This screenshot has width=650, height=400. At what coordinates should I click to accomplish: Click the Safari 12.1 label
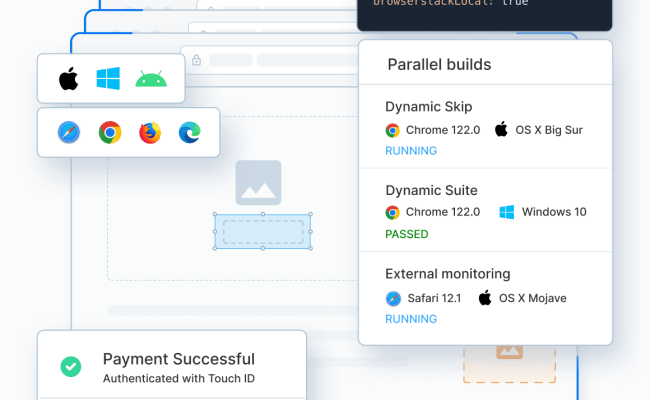[x=434, y=298]
